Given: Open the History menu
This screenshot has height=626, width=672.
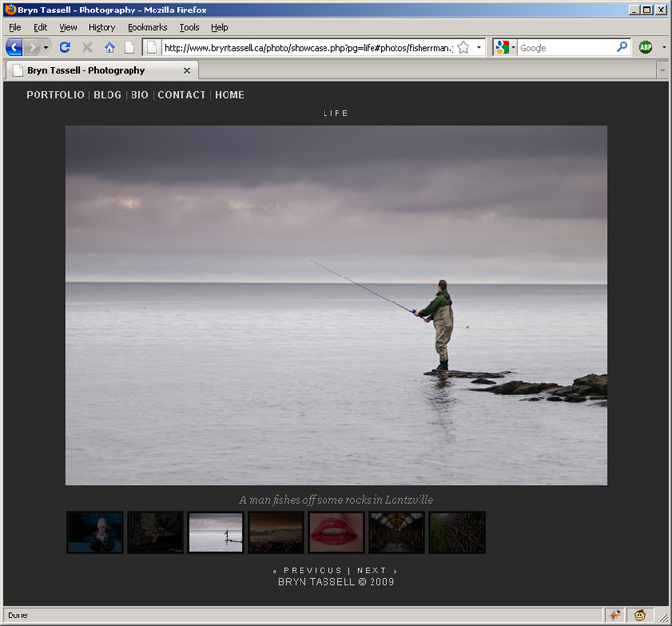Looking at the screenshot, I should coord(102,28).
